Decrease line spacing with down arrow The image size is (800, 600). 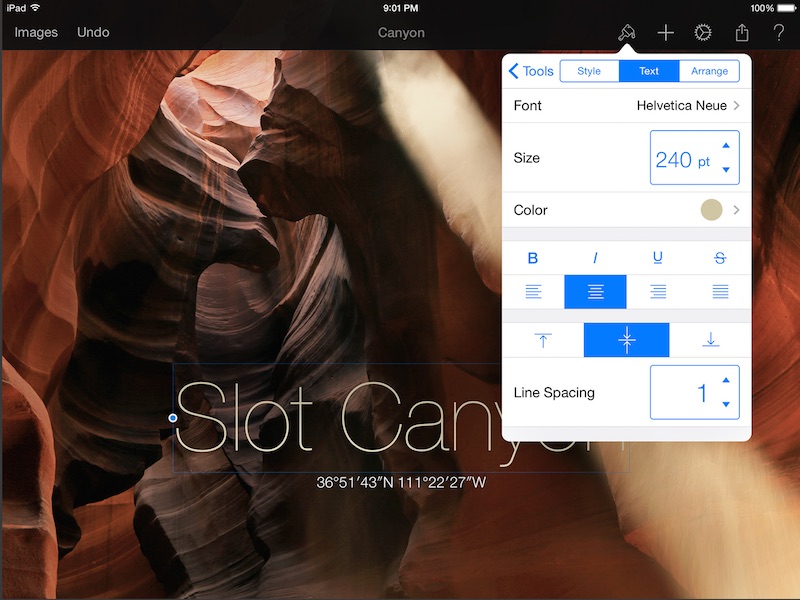click(726, 405)
